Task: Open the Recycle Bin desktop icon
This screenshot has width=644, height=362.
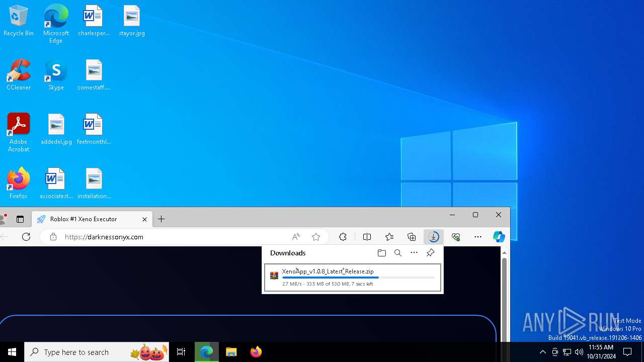Action: tap(19, 21)
